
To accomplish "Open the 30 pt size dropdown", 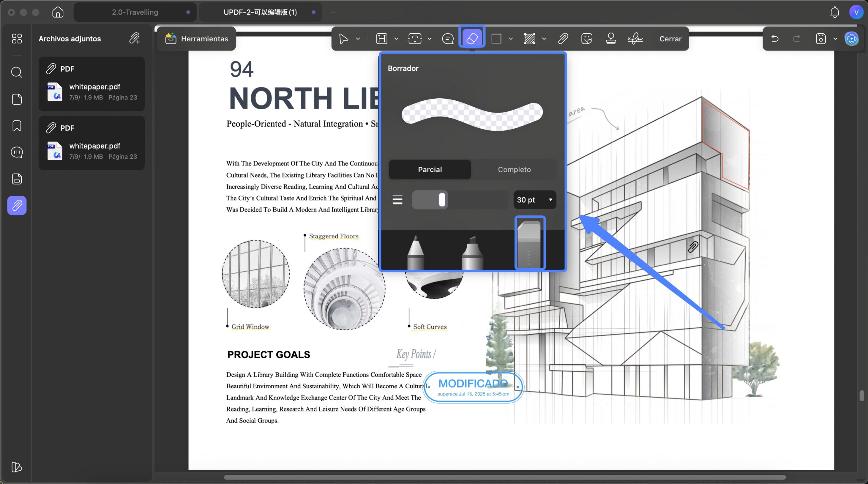I will (534, 200).
